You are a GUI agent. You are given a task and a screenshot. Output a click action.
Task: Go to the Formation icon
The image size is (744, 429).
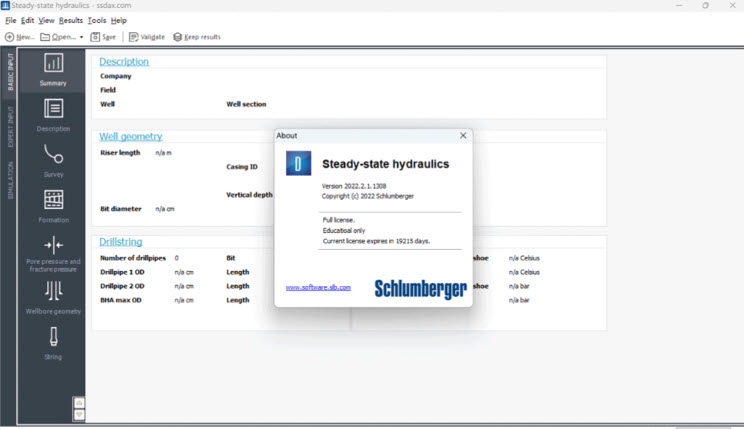pos(53,205)
